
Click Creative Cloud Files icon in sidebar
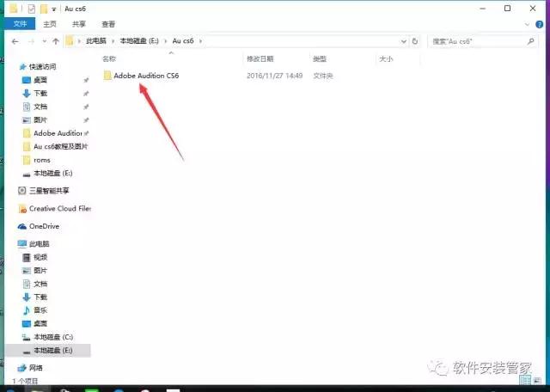click(22, 209)
